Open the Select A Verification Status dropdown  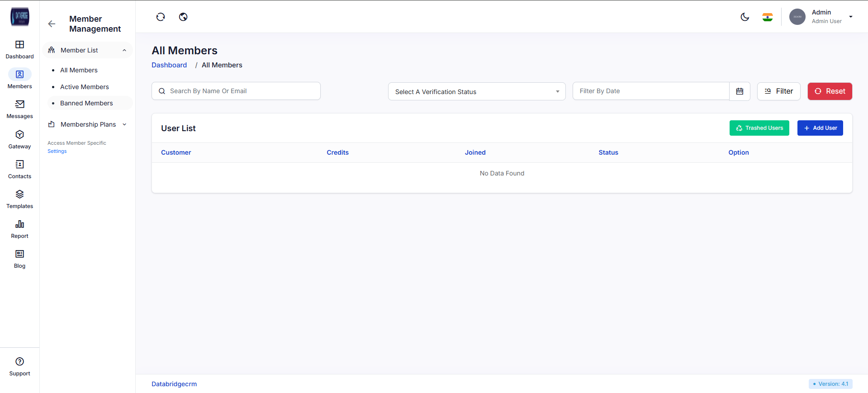(476, 92)
